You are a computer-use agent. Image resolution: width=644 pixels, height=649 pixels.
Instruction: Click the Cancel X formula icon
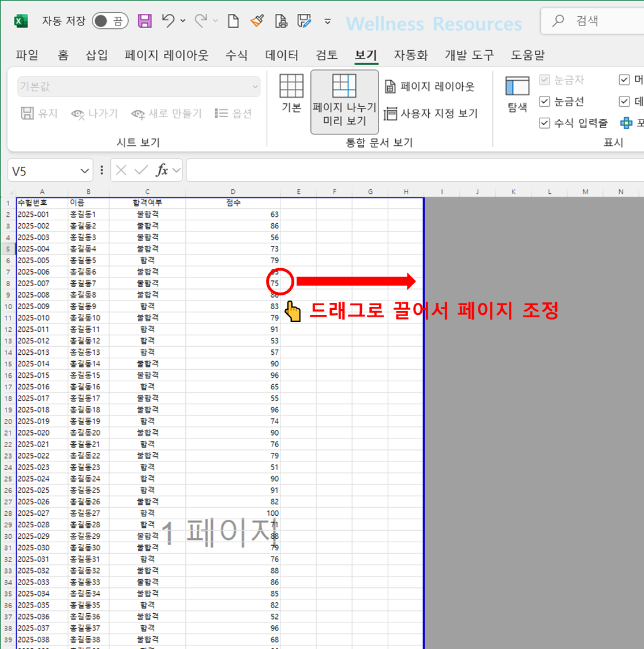pos(121,170)
